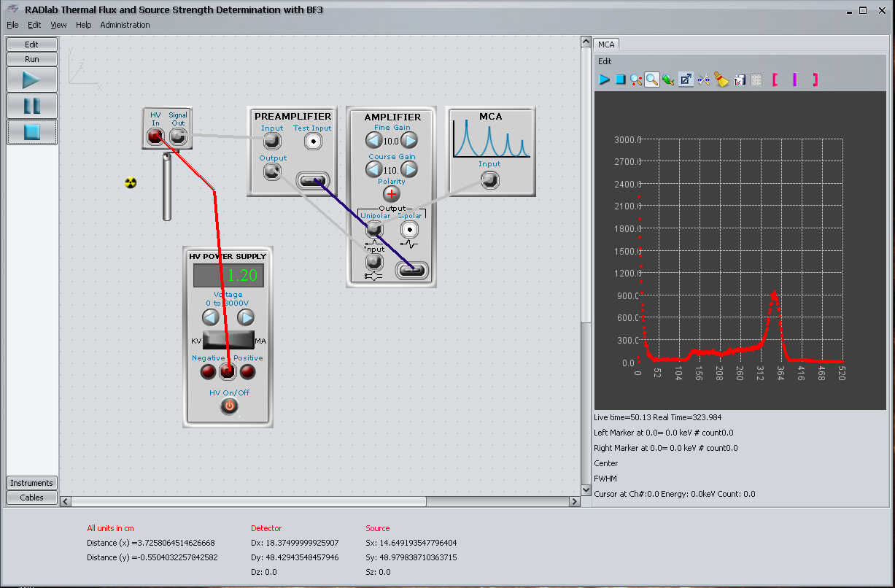Start MCA acquisition with the play icon
Screen dimensions: 895x588
pos(604,80)
